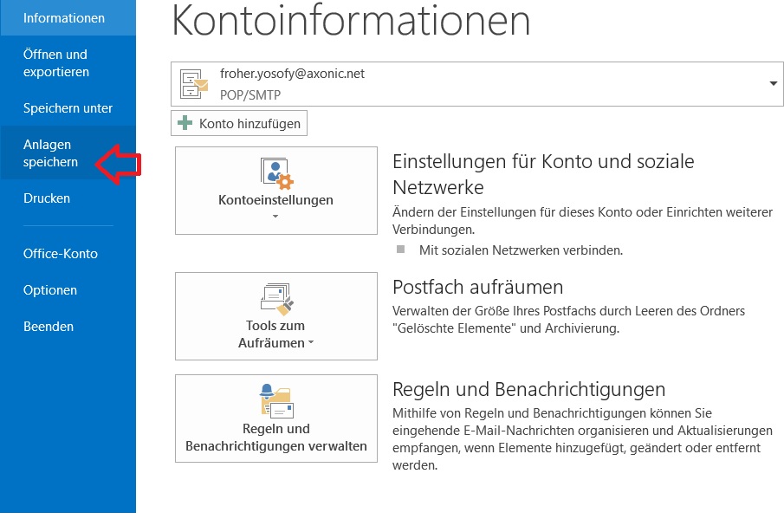Expand the account selection dropdown arrow
The width and height of the screenshot is (784, 532).
click(x=773, y=83)
